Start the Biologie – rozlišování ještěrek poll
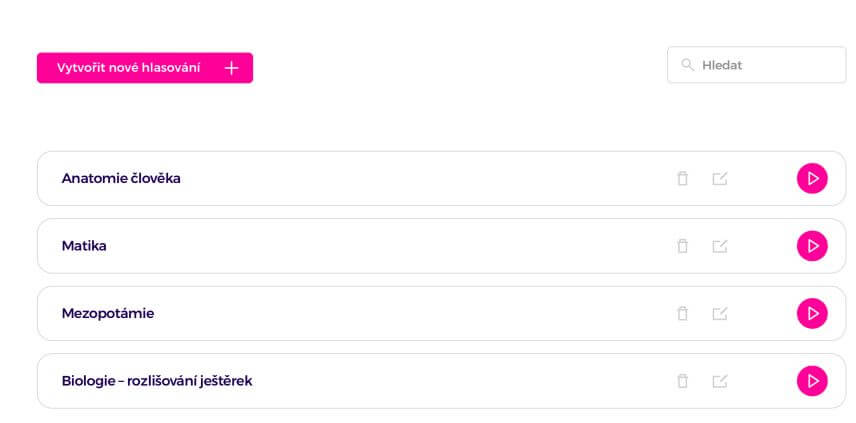The height and width of the screenshot is (423, 856). 812,381
